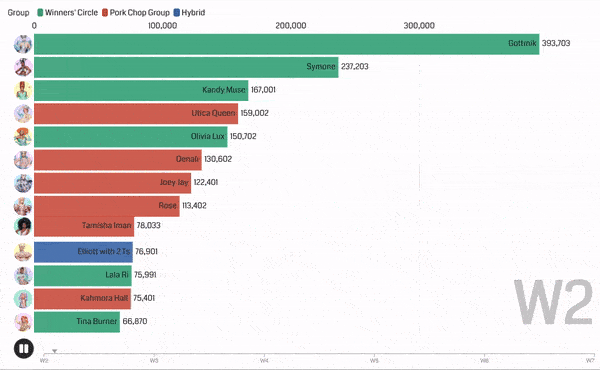
Task: Click Denali's avatar icon
Action: click(x=23, y=160)
